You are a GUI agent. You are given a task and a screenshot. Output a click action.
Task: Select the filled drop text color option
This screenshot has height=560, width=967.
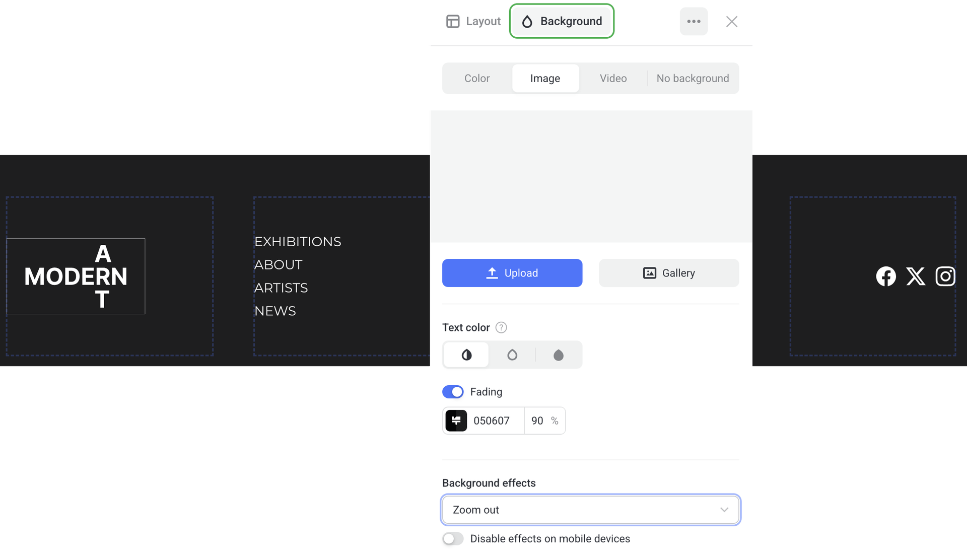pos(558,355)
